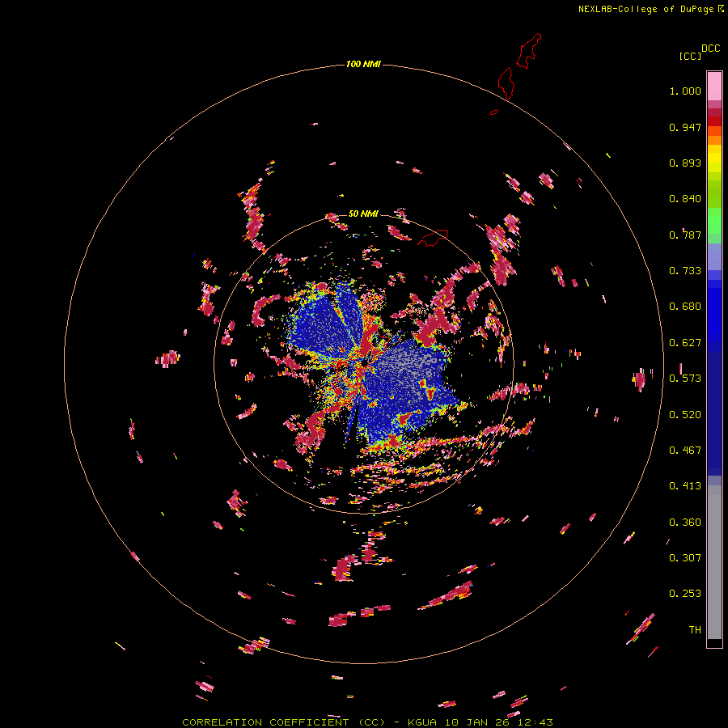This screenshot has height=728, width=728.
Task: Click the 0.893 color scale value
Action: [x=685, y=163]
